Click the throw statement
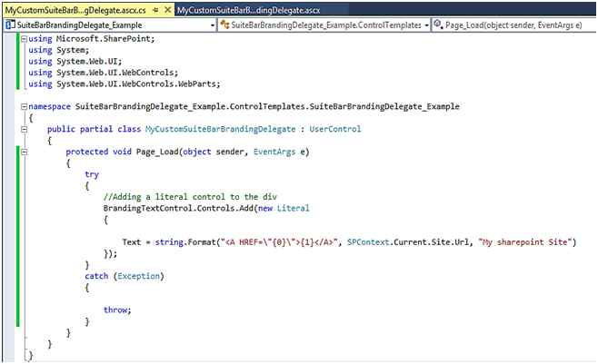 (x=117, y=310)
